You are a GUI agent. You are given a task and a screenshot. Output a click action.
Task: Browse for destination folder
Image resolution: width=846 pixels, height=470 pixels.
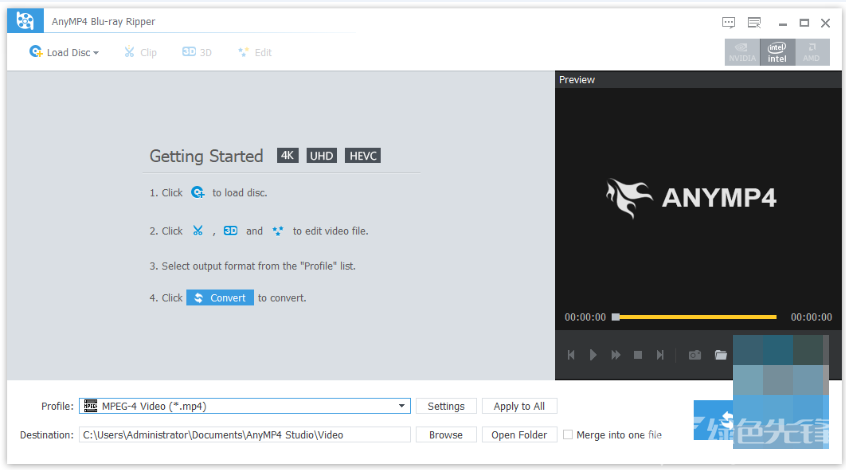click(446, 434)
